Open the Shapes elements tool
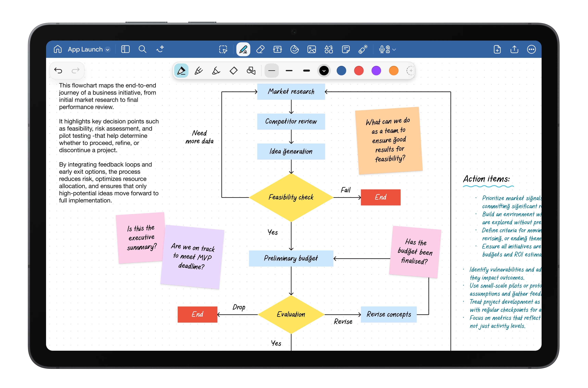The image size is (588, 388). (329, 49)
